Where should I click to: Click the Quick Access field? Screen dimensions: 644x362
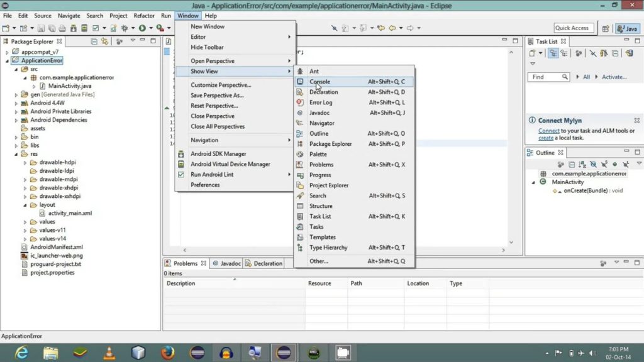click(574, 28)
